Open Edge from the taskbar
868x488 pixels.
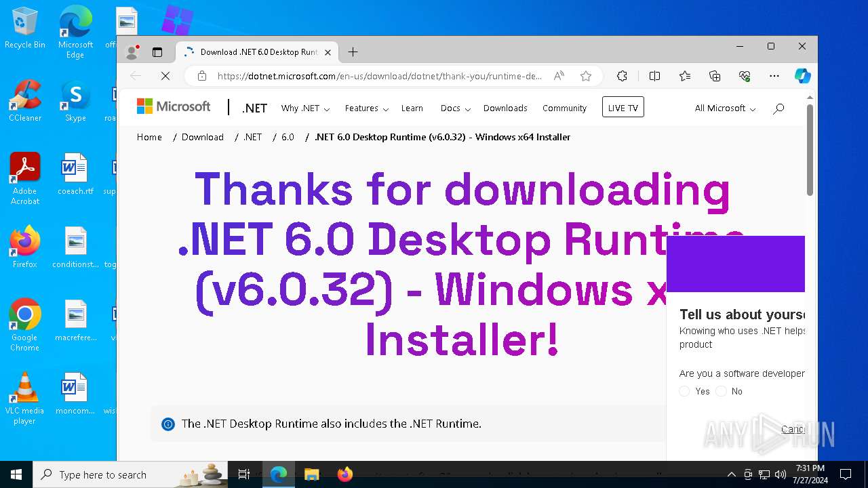[279, 474]
